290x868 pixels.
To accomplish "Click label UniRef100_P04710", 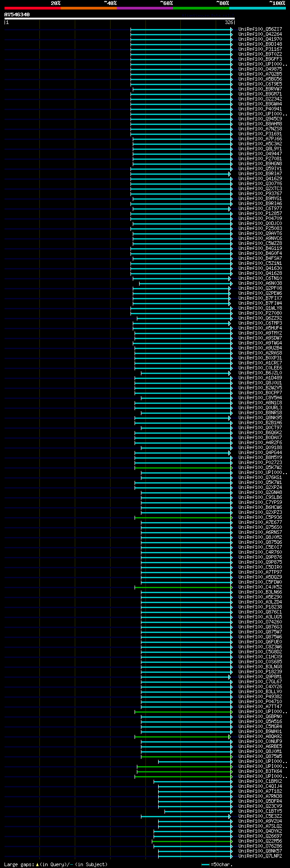I will tap(260, 701).
